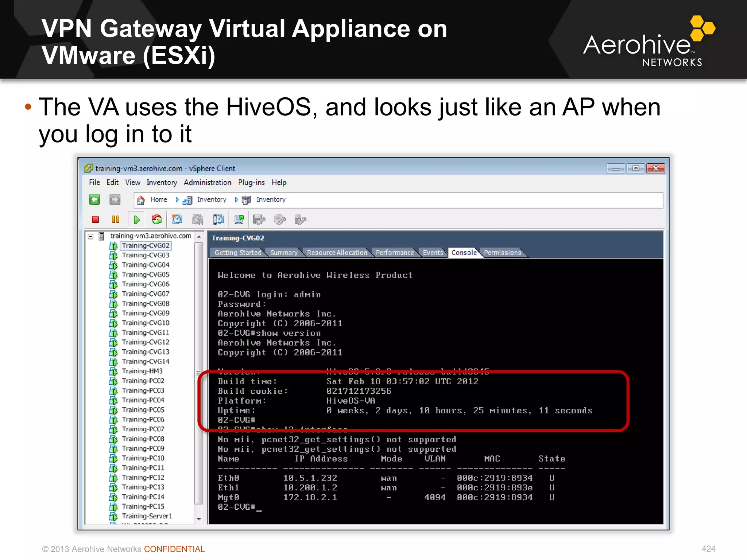This screenshot has width=747, height=560.
Task: Open the View menu
Action: click(133, 182)
